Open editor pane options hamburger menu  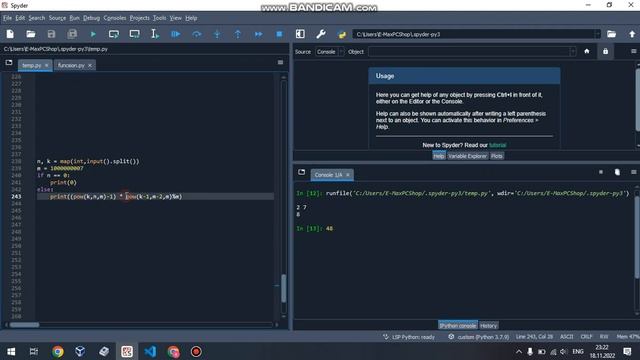tap(280, 62)
